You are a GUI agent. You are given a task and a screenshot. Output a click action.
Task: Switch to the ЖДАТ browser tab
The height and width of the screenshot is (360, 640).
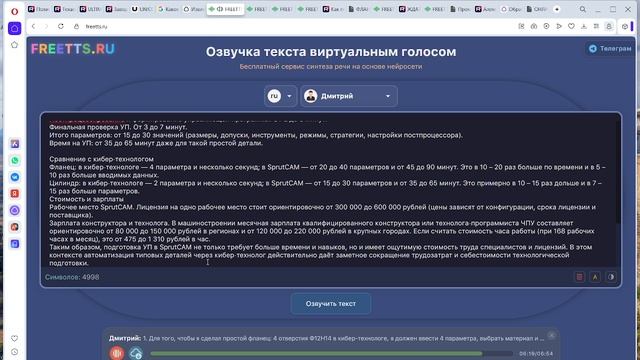coord(408,9)
